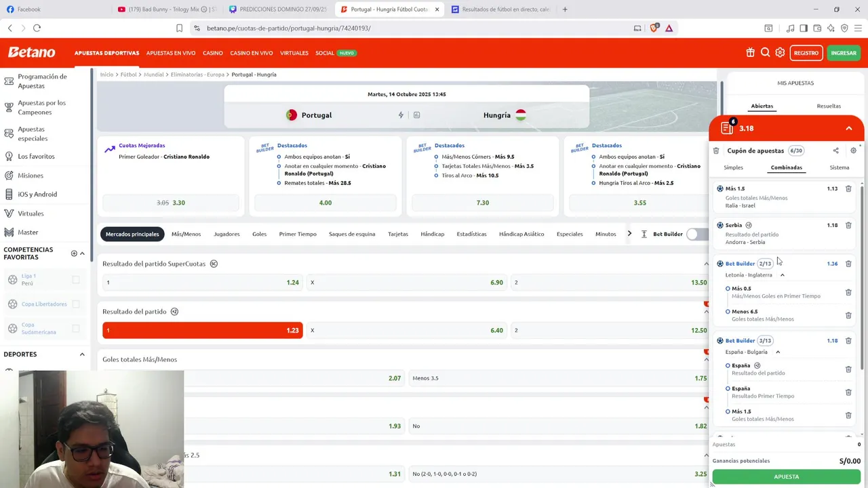868x488 pixels.
Task: Click the Betano logo
Action: tap(31, 52)
